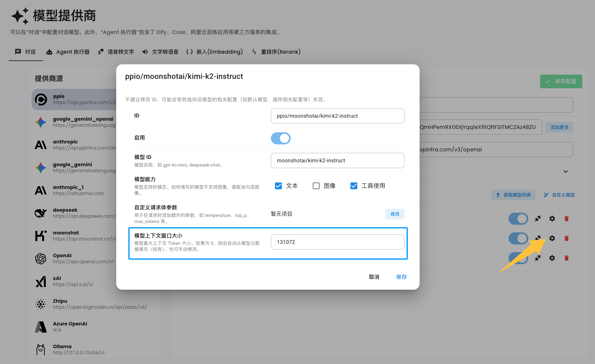Select the Zhipu provider icon
The width and height of the screenshot is (595, 364).
(41, 304)
